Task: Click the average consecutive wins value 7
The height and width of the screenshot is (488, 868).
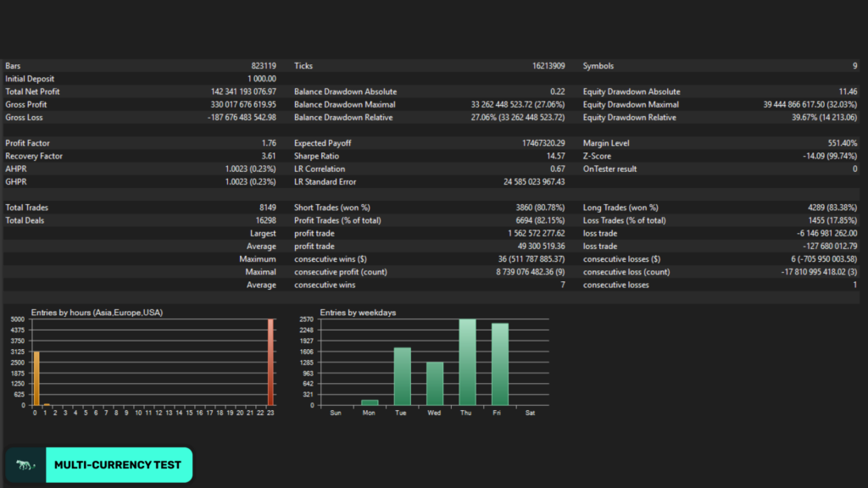Action: (563, 285)
